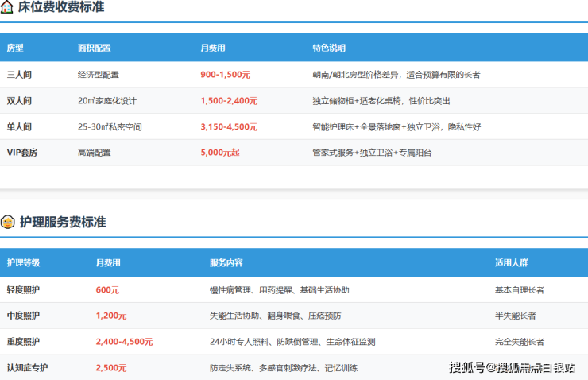Click the face icon beside 护理服务费标准
The height and width of the screenshot is (380, 588).
[7, 222]
